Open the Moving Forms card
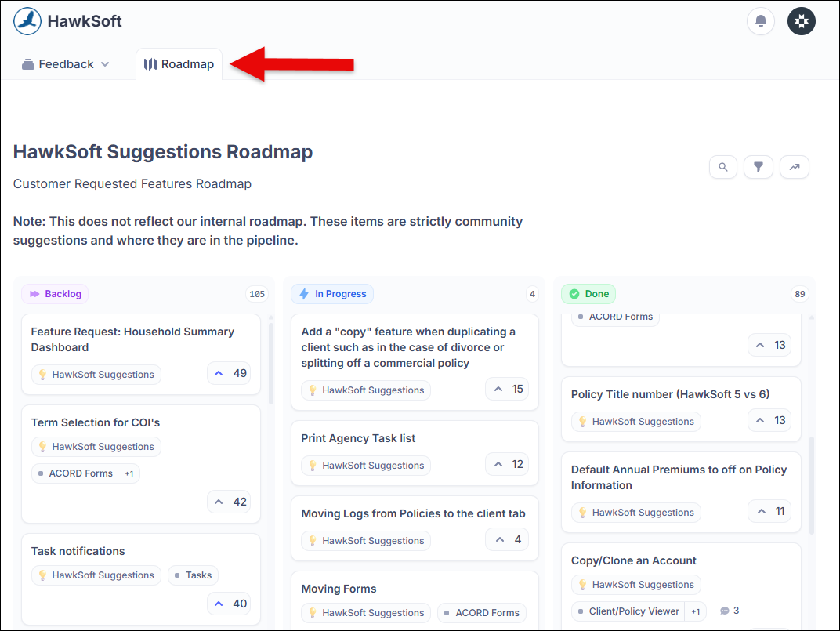Viewport: 840px width, 631px height. pyautogui.click(x=339, y=589)
